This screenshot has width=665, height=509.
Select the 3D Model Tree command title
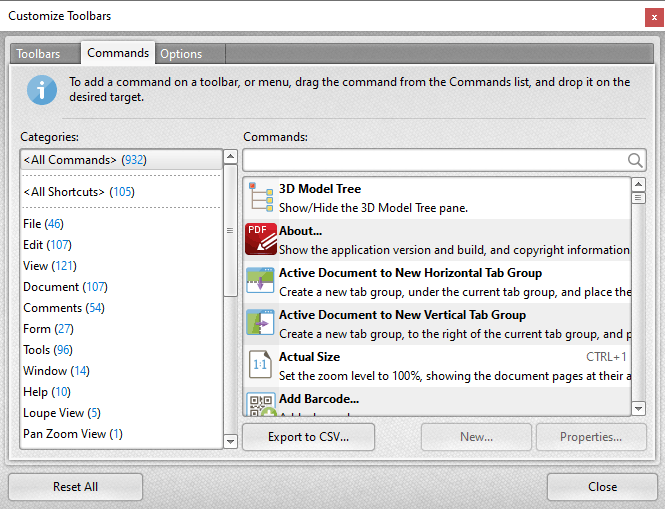point(320,189)
